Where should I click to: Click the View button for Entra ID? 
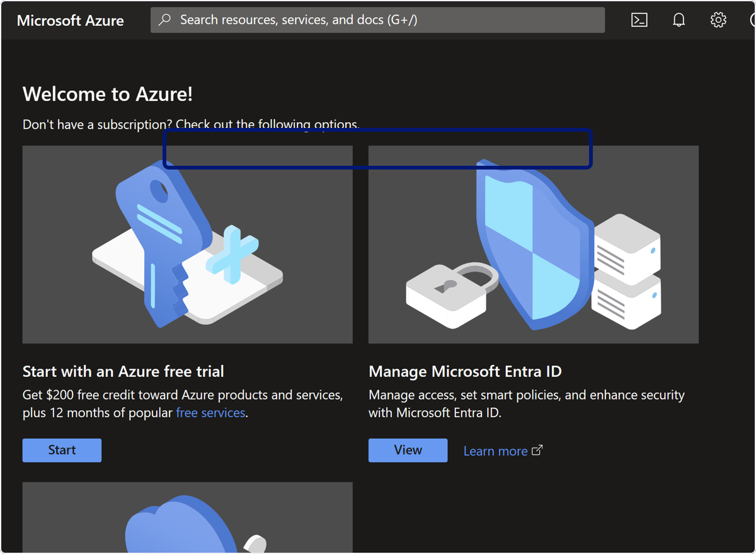[408, 450]
